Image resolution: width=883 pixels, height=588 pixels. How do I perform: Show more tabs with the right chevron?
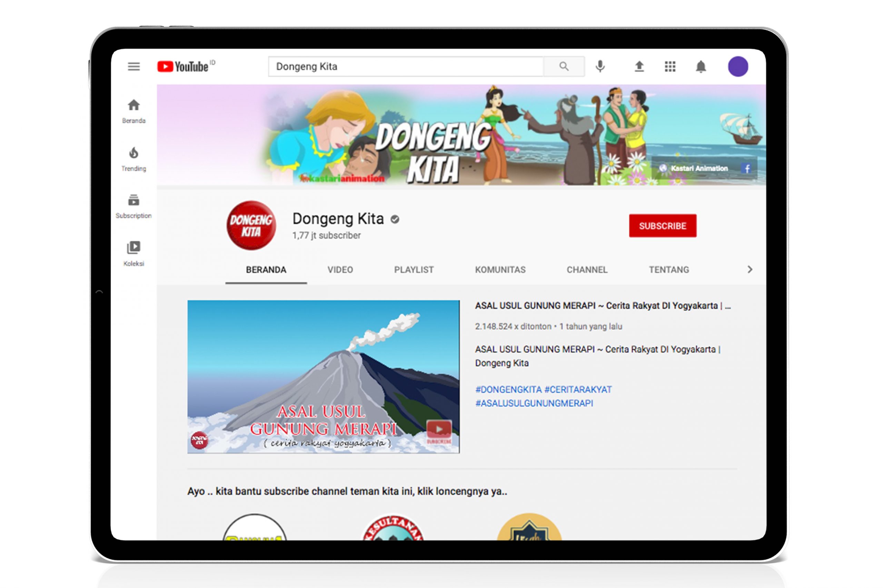click(750, 270)
